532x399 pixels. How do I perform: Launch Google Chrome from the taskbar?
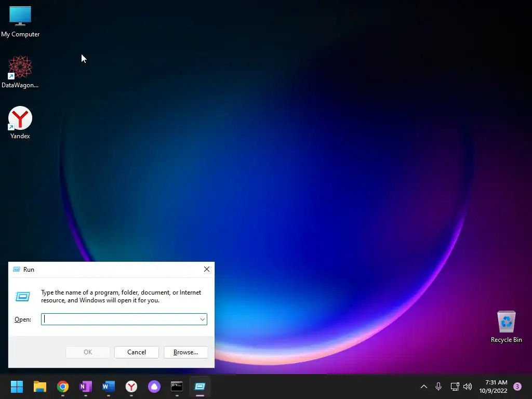coord(63,387)
